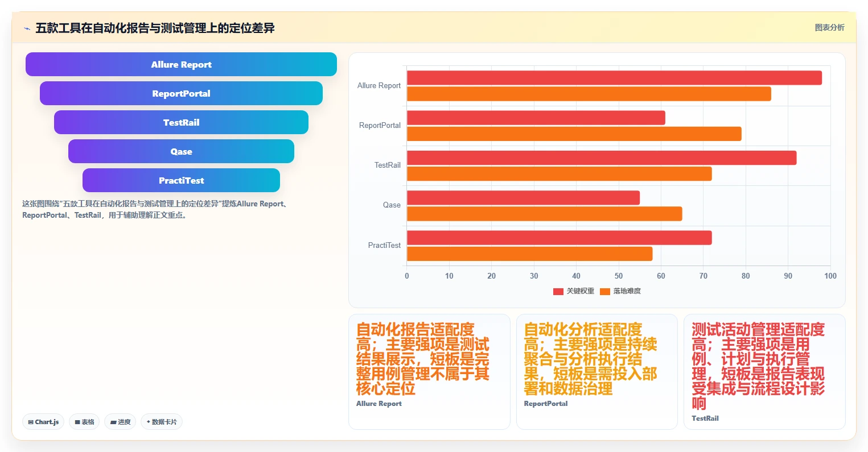This screenshot has height=452, width=868.
Task: Click the Qase y-axis label
Action: (x=392, y=205)
